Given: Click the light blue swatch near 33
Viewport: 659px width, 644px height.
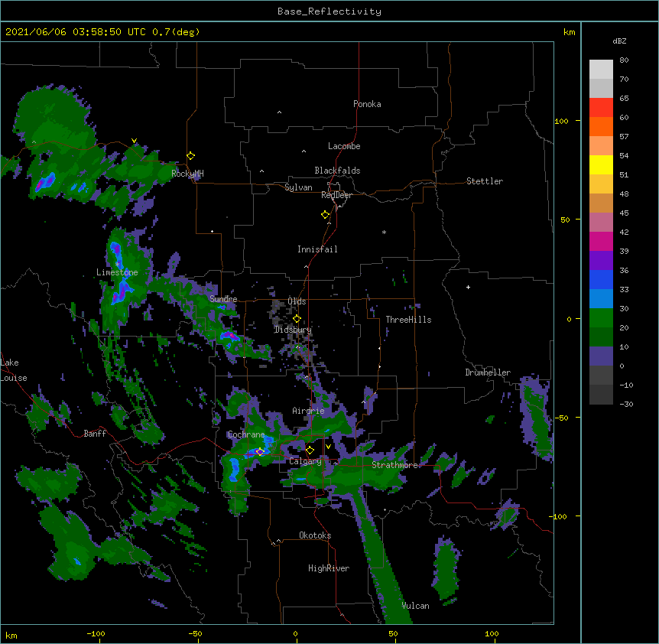Looking at the screenshot, I should [x=601, y=299].
